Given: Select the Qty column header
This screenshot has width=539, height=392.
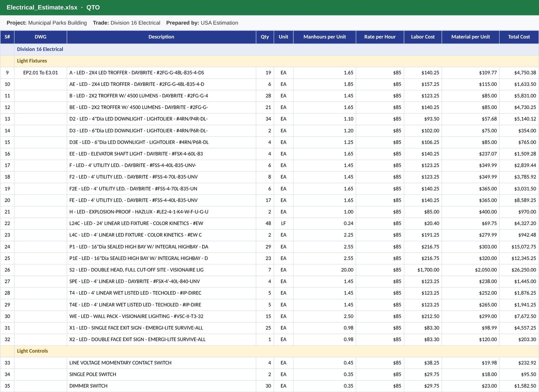Looking at the screenshot, I should [x=265, y=37].
